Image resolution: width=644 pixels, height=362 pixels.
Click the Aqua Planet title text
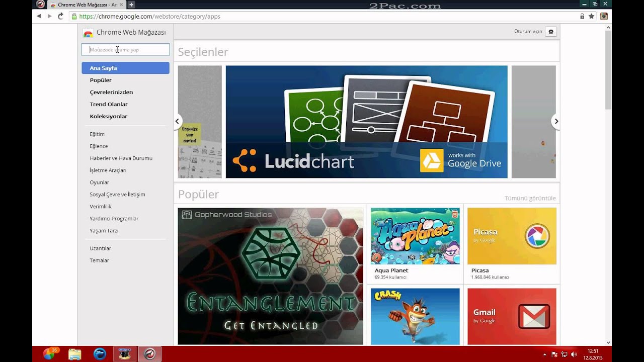pos(391,270)
